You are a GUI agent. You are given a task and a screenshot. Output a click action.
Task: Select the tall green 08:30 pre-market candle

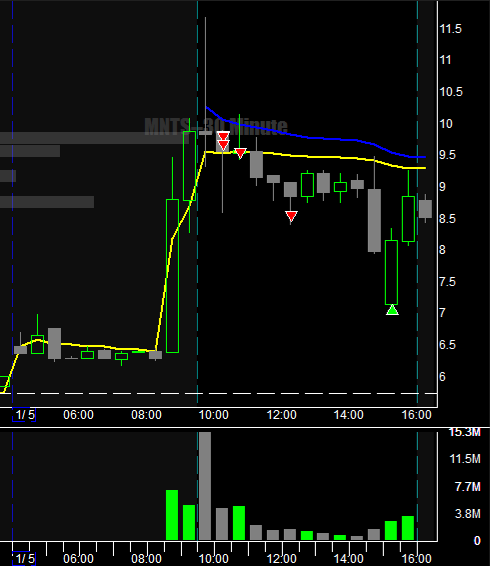click(172, 276)
